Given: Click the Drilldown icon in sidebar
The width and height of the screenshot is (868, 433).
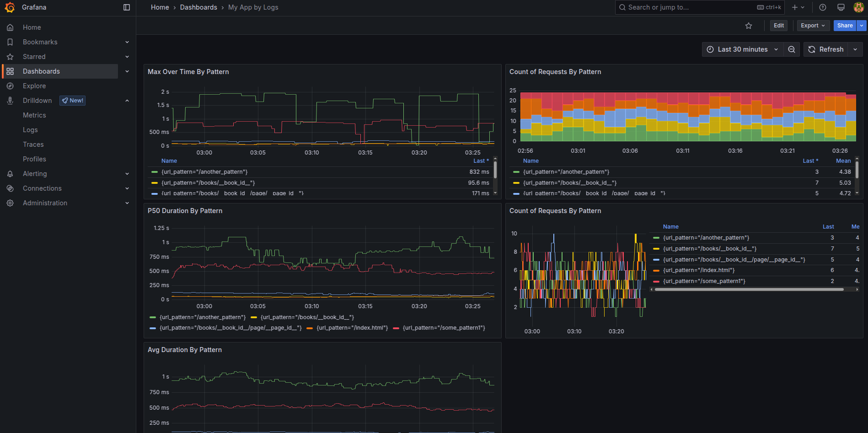Looking at the screenshot, I should tap(10, 101).
